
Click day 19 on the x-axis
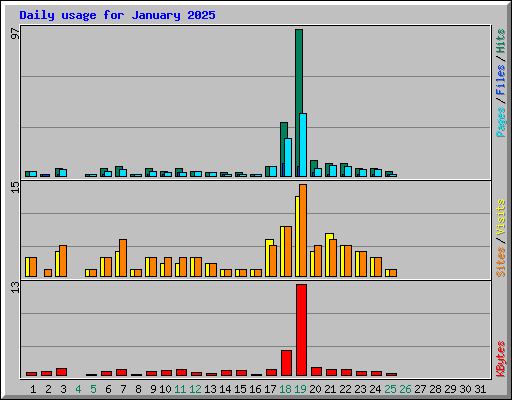(300, 389)
